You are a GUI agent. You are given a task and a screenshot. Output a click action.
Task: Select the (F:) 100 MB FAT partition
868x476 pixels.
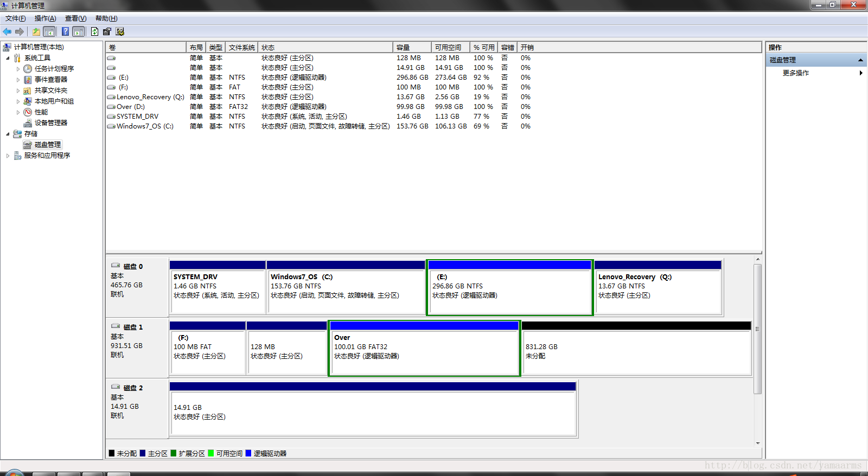coord(208,348)
